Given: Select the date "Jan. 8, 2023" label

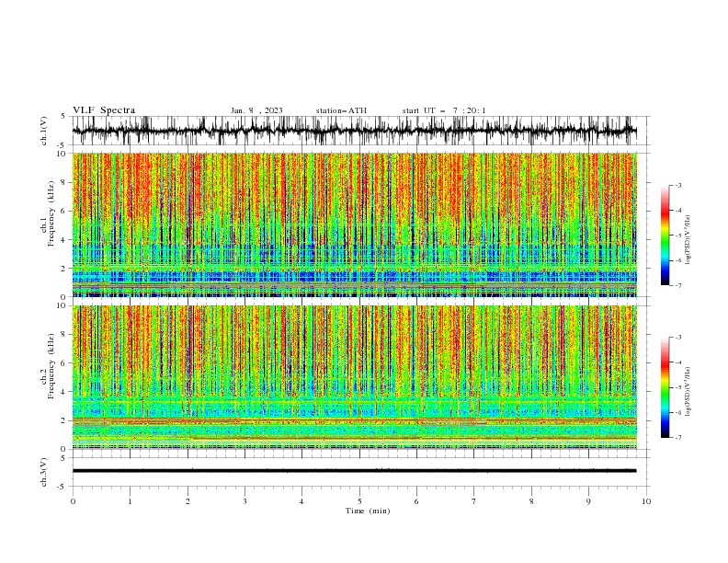Looking at the screenshot, I should pos(256,110).
